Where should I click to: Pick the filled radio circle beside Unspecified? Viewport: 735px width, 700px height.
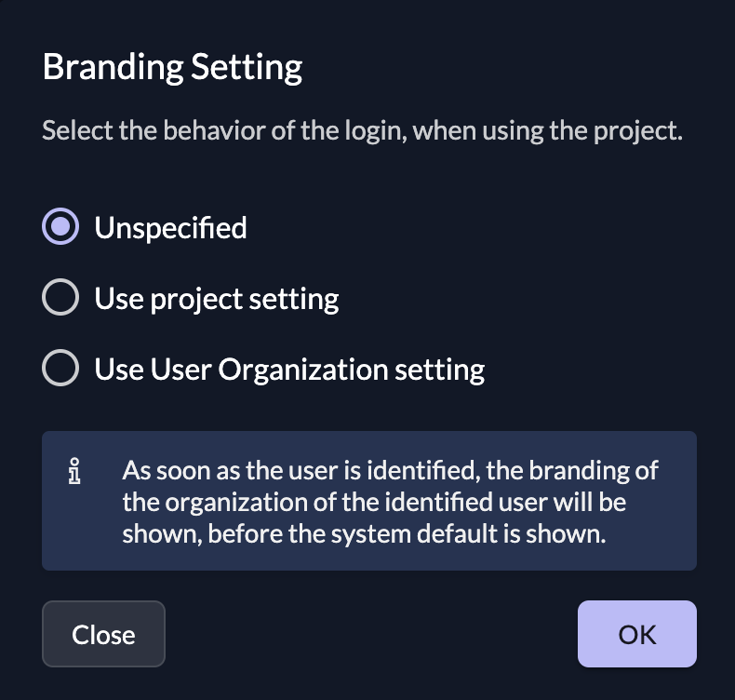60,227
